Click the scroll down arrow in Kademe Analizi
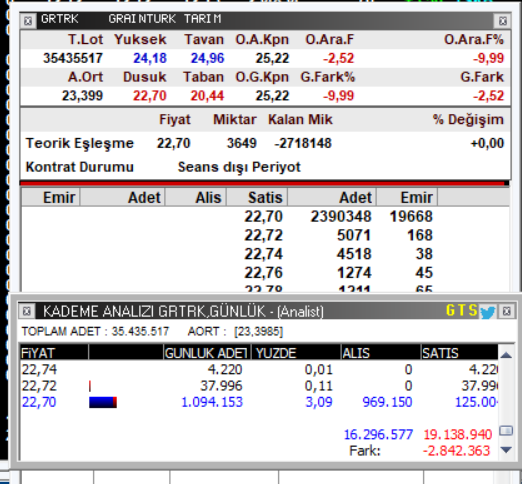The width and height of the screenshot is (522, 484). [506, 450]
